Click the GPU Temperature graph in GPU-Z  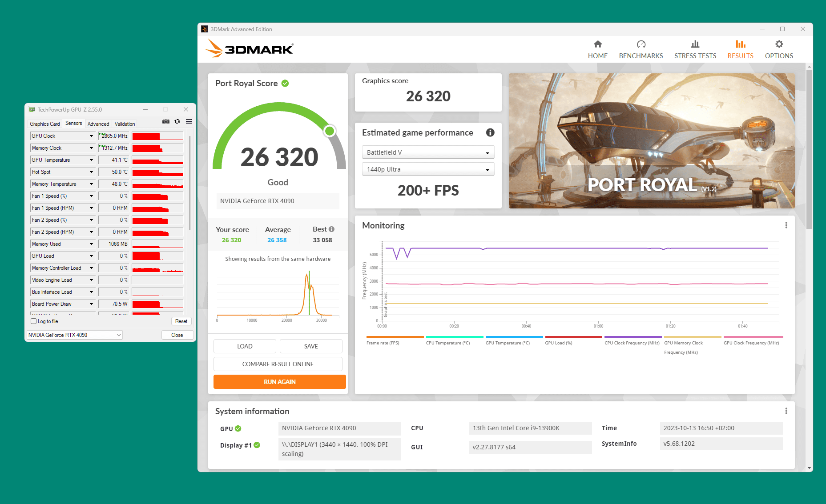(x=157, y=160)
